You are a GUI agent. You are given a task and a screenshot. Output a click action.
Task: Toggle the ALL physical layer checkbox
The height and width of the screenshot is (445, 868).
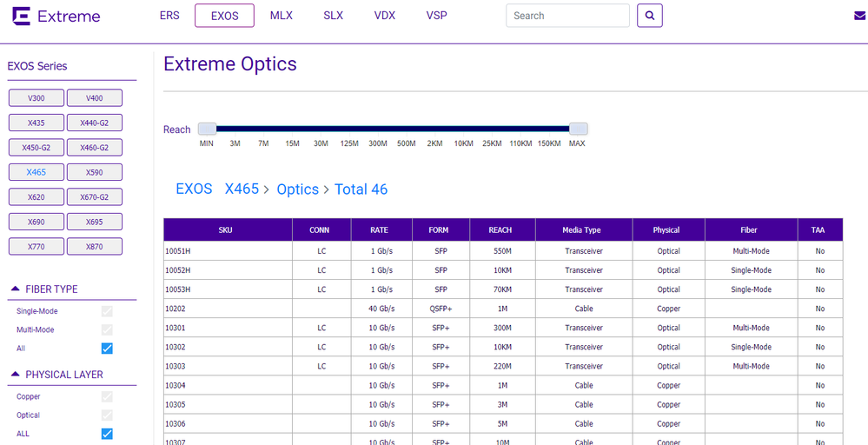(107, 434)
